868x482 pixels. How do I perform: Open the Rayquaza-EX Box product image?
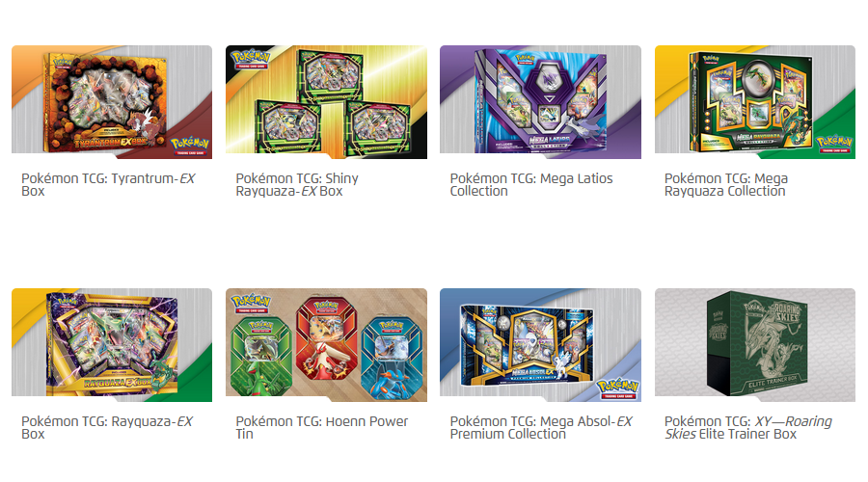click(112, 345)
